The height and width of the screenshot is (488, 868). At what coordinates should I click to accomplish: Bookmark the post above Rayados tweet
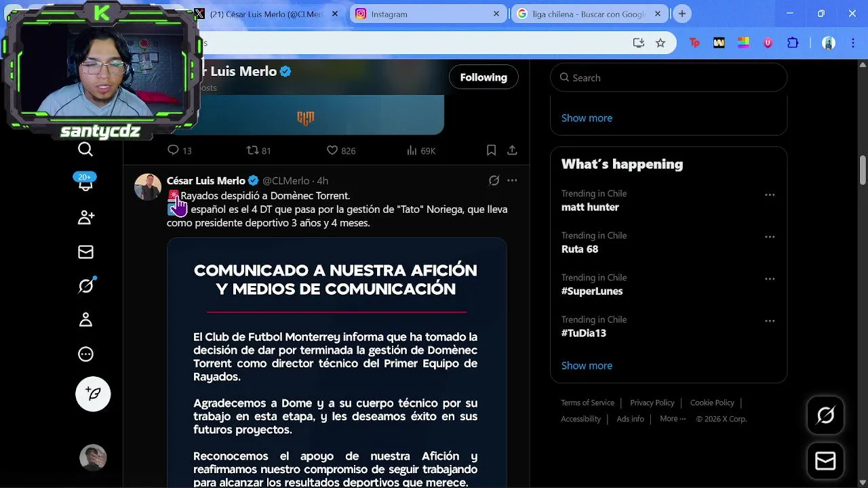(x=491, y=150)
